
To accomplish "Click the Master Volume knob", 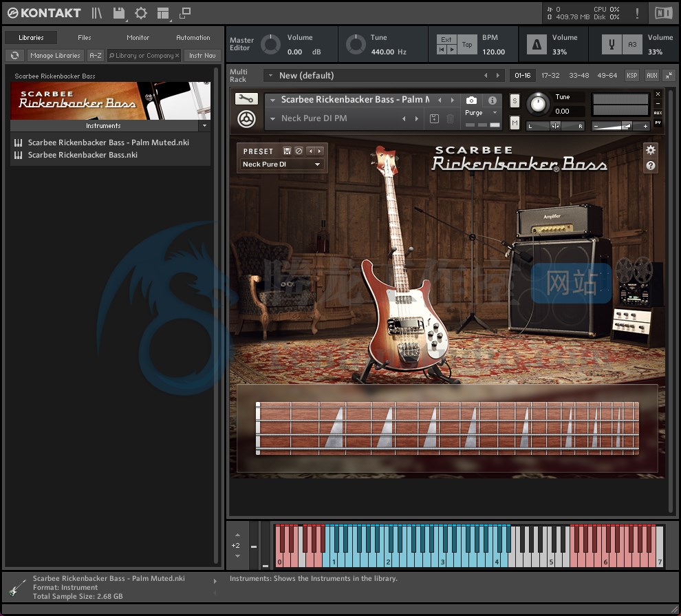I will 270,44.
